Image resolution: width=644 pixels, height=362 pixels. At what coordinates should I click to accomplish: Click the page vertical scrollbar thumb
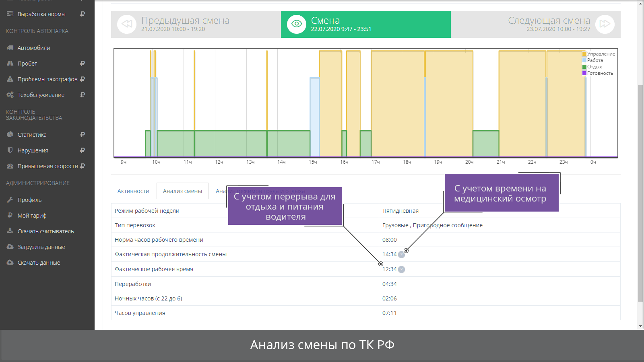tap(641, 193)
